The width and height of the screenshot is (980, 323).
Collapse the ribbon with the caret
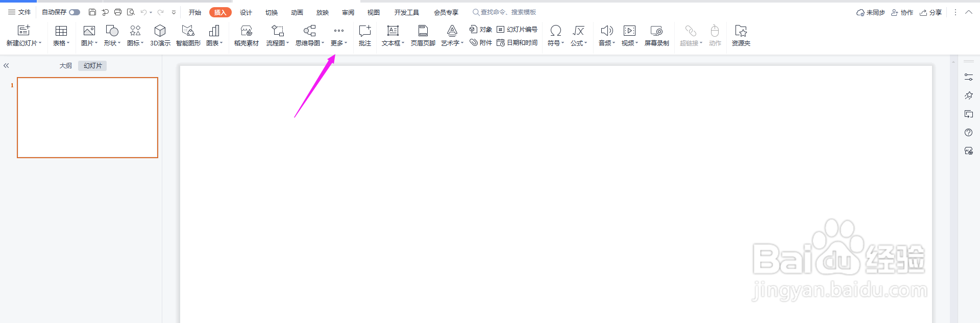969,12
